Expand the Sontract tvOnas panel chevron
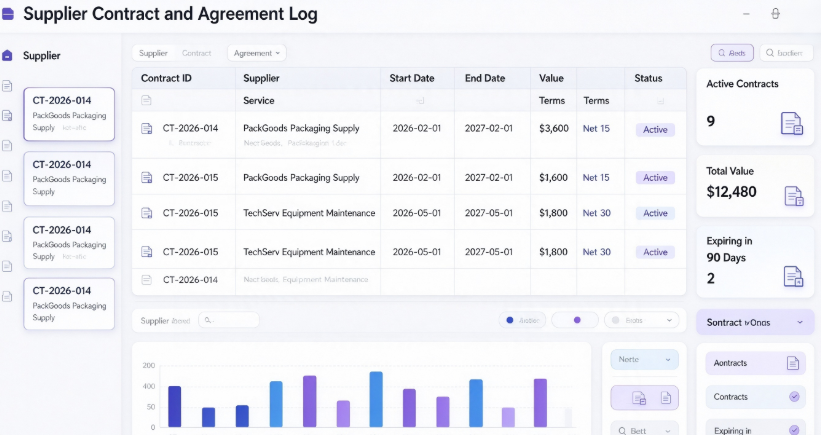Image resolution: width=821 pixels, height=435 pixels. click(800, 322)
